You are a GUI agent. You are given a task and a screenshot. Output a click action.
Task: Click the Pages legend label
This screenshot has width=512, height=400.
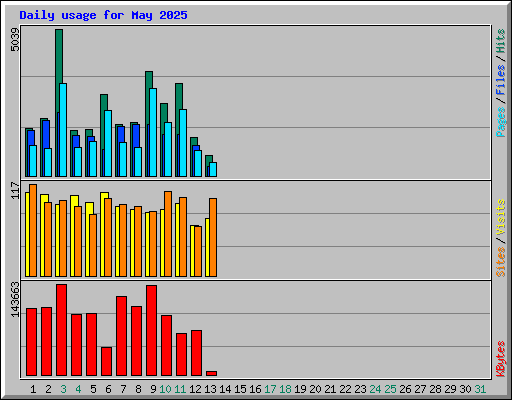coord(500,122)
